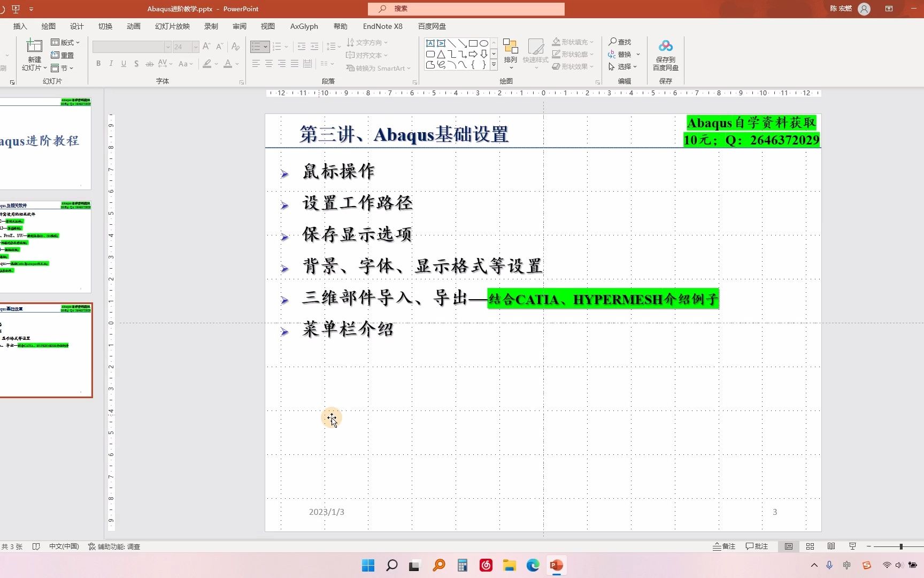This screenshot has width=924, height=578.
Task: Open the Insert (插入) tab
Action: pos(20,26)
